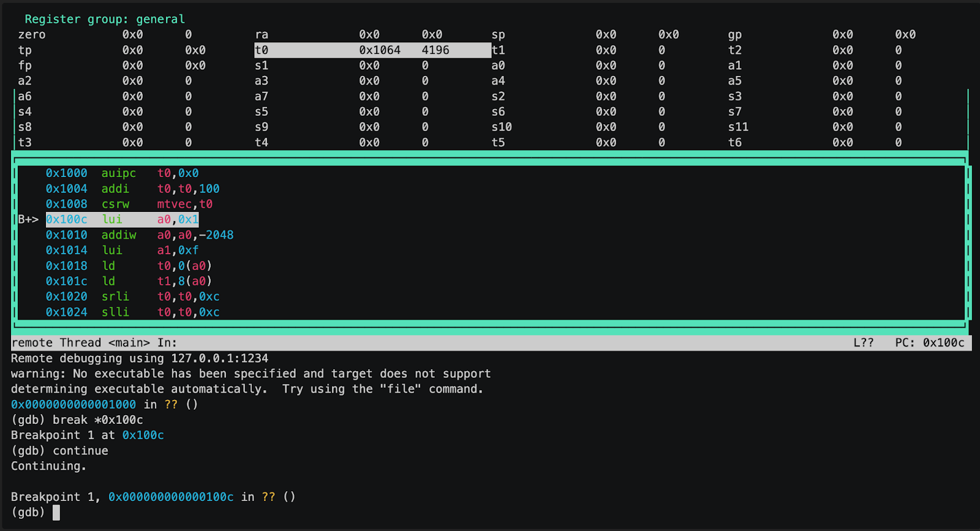Click the lui a1,0xf instruction line

pos(122,250)
